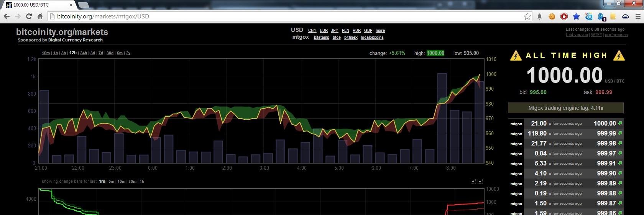
Task: Set chart timespan to 1h
Action: pyautogui.click(x=56, y=53)
